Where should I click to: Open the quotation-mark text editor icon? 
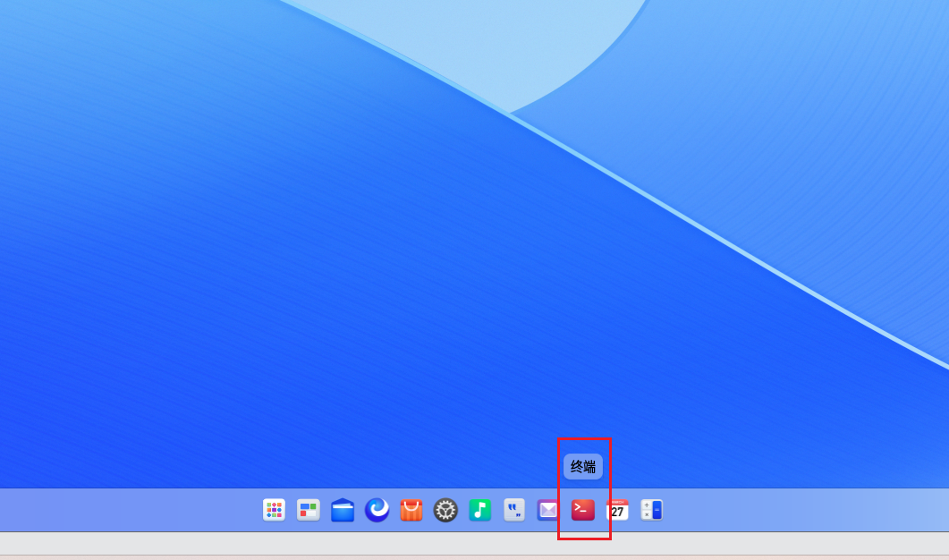[514, 510]
